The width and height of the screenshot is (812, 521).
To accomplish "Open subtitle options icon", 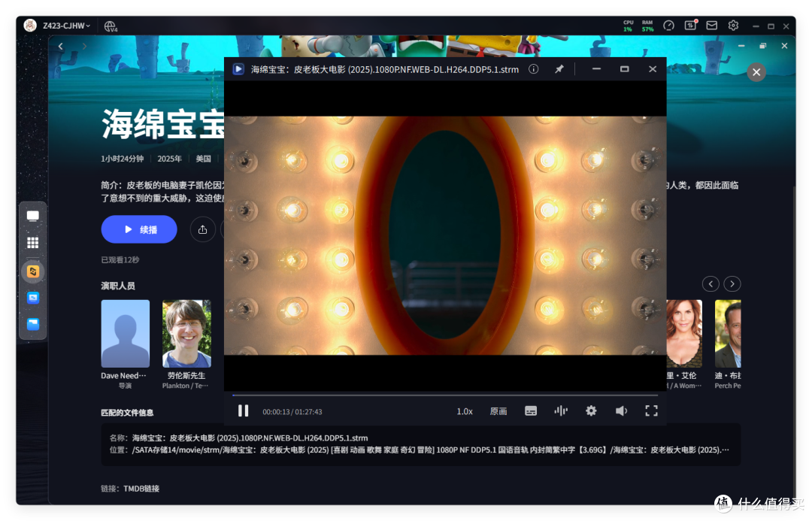I will pyautogui.click(x=530, y=411).
